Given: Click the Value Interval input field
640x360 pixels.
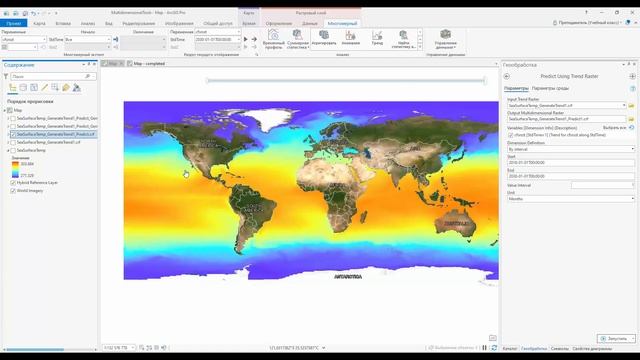Looking at the screenshot, I should [x=603, y=185].
